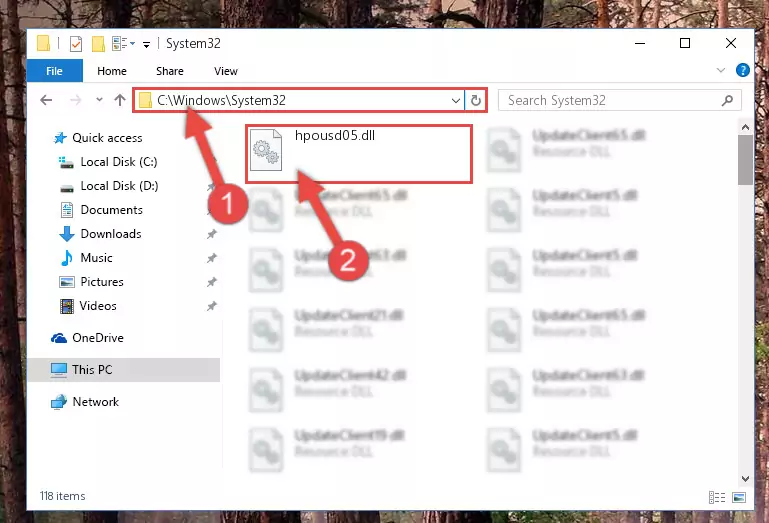Viewport: 769px width, 523px height.
Task: Click the Network icon in sidebar
Action: [x=59, y=402]
